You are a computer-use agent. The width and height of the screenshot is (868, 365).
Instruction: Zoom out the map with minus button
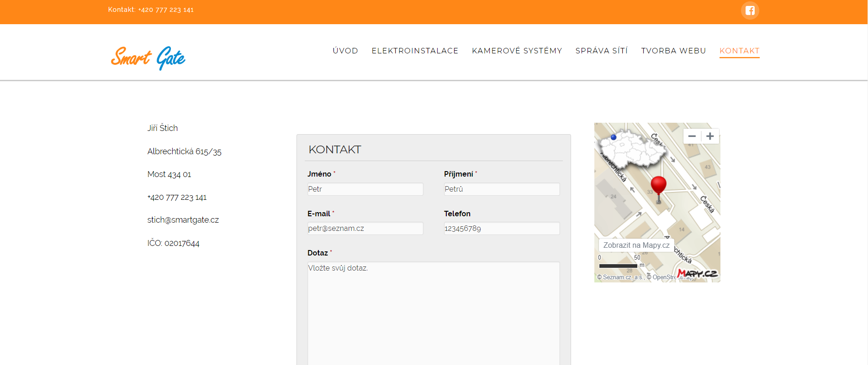pyautogui.click(x=692, y=136)
